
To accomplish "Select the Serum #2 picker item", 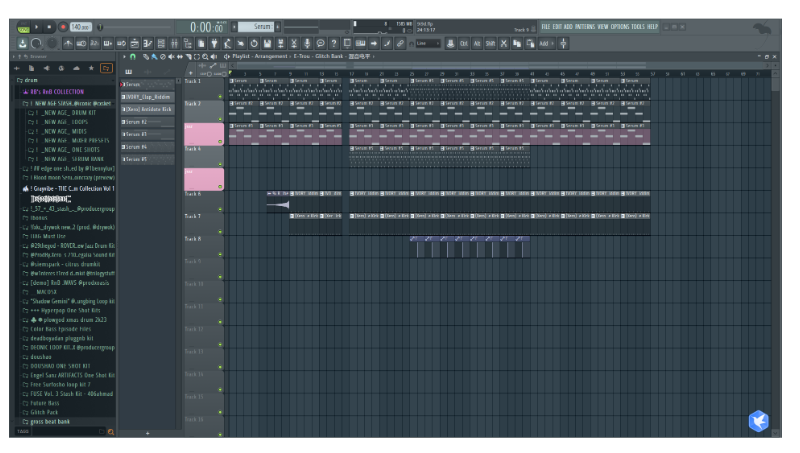I will pyautogui.click(x=147, y=122).
